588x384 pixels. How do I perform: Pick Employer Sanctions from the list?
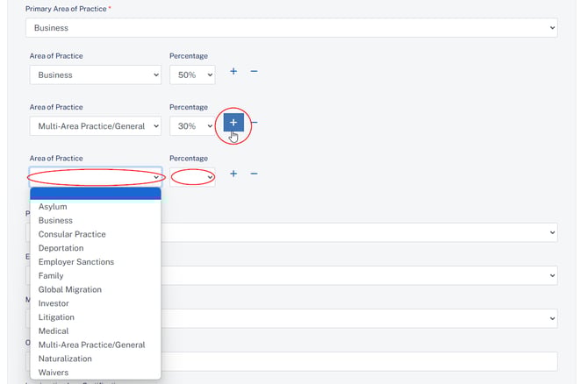coord(76,262)
